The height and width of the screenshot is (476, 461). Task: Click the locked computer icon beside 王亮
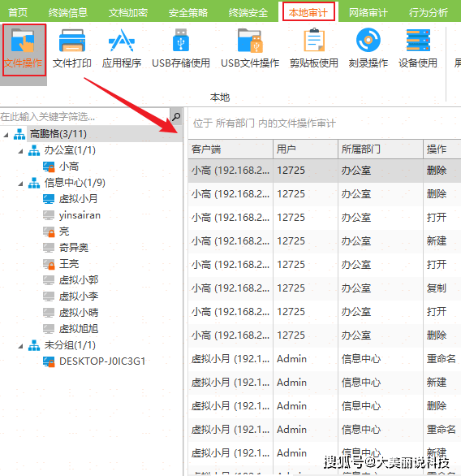point(49,264)
